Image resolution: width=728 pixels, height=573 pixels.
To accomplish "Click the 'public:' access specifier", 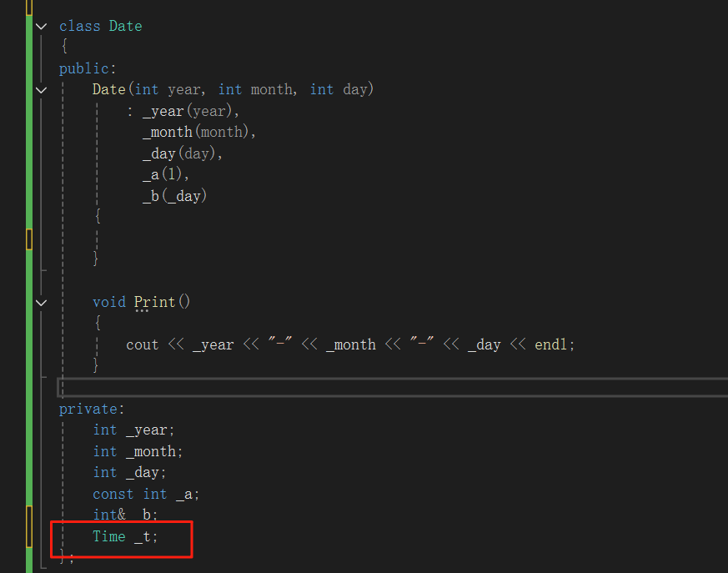I will (x=88, y=68).
